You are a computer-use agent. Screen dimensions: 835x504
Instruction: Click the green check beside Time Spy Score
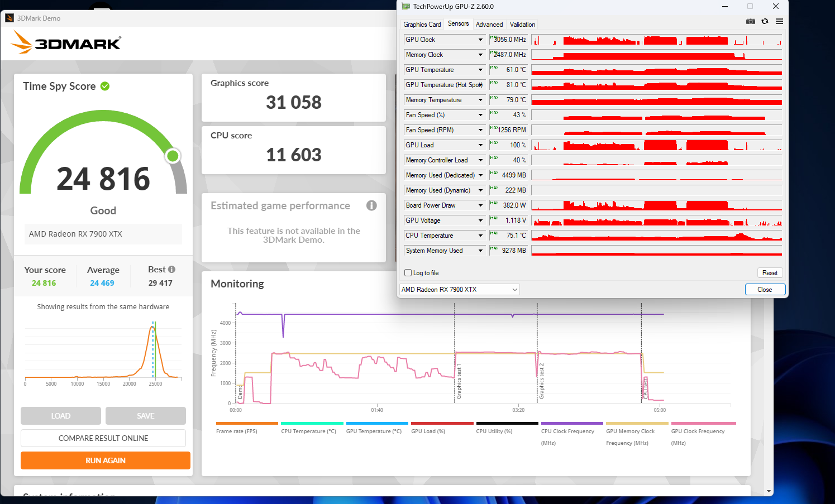105,86
